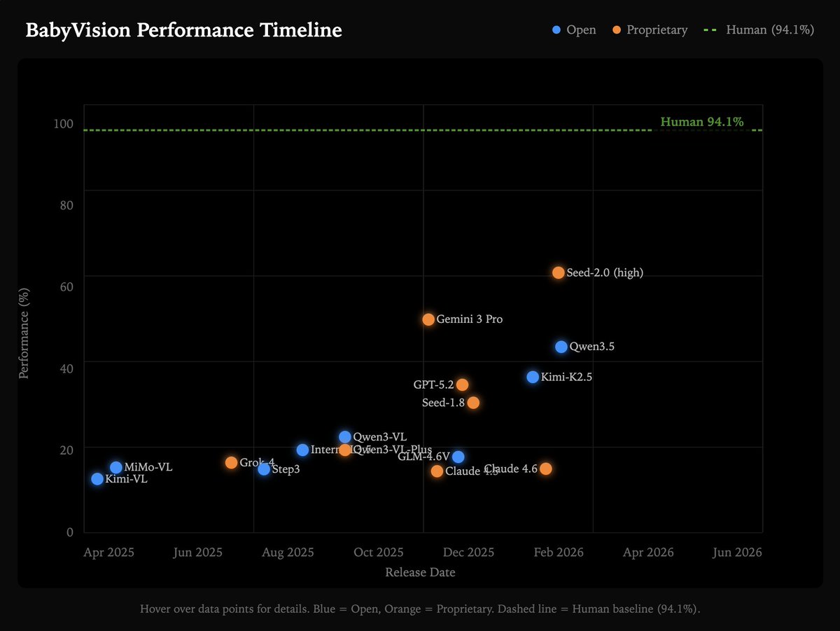Select the GLM-4.6V blue data point
The width and height of the screenshot is (840, 631).
pos(458,457)
